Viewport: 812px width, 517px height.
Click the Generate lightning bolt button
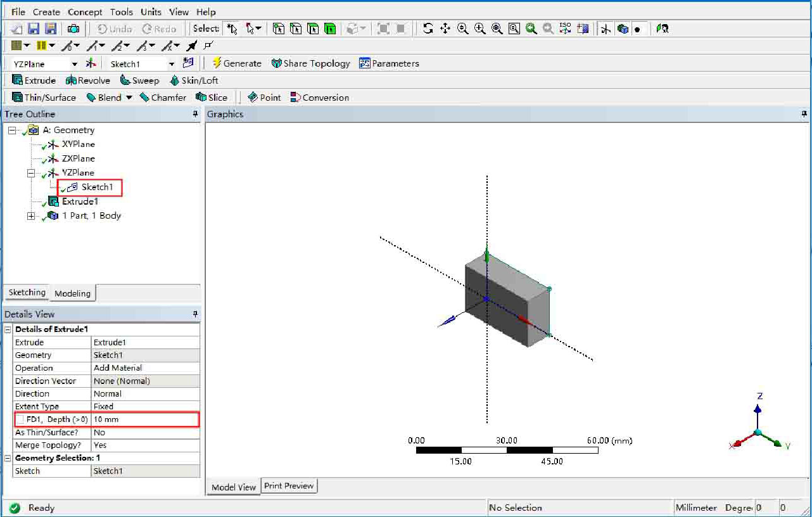click(x=236, y=63)
